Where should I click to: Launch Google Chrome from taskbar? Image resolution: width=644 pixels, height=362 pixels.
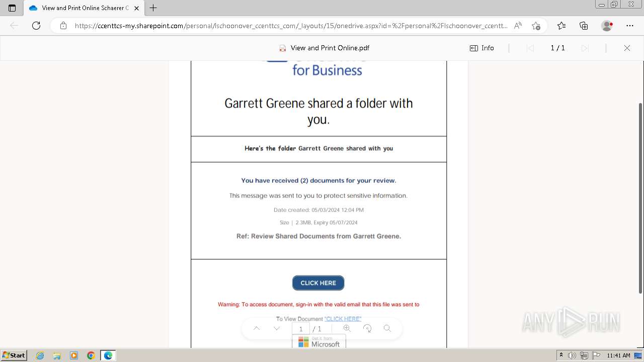[x=91, y=355]
